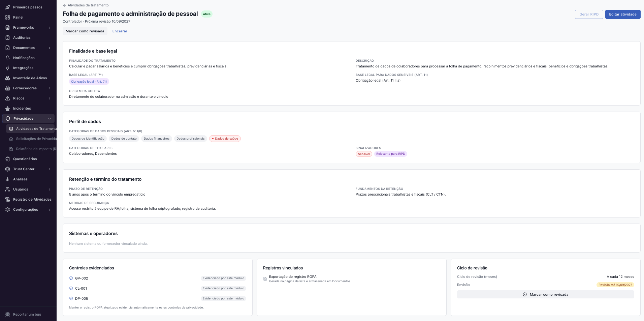Expand the Frameworks submenu chevron

[50, 27]
